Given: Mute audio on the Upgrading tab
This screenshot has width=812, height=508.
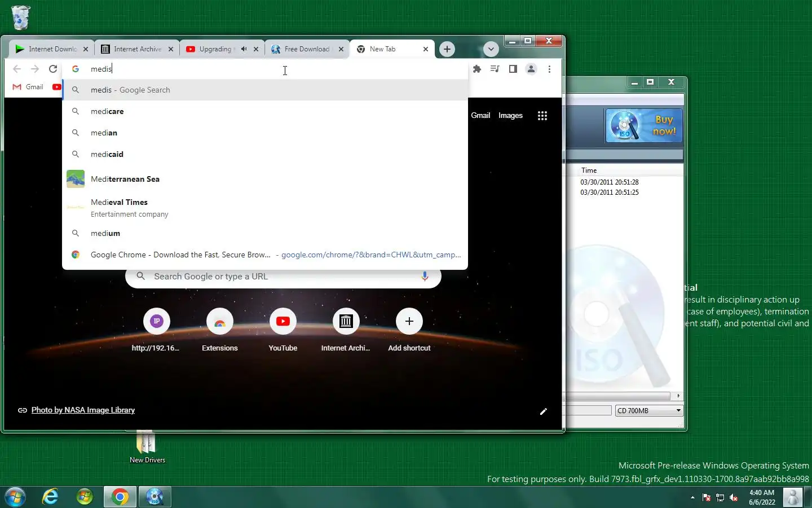Looking at the screenshot, I should coord(244,49).
